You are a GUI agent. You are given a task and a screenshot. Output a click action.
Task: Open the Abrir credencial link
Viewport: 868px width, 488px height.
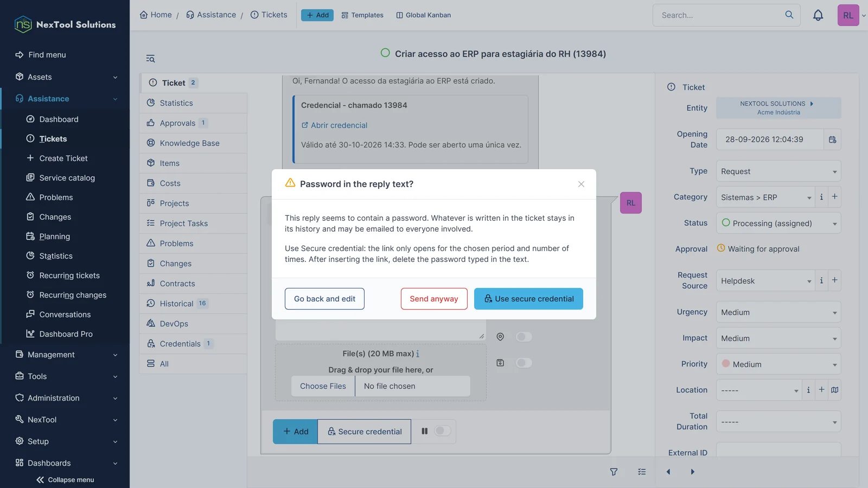[x=334, y=125]
